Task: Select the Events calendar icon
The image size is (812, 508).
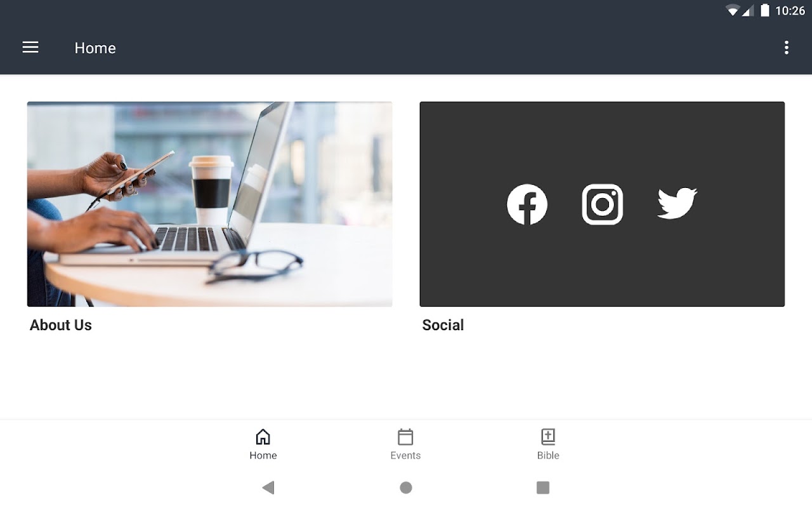Action: click(405, 437)
